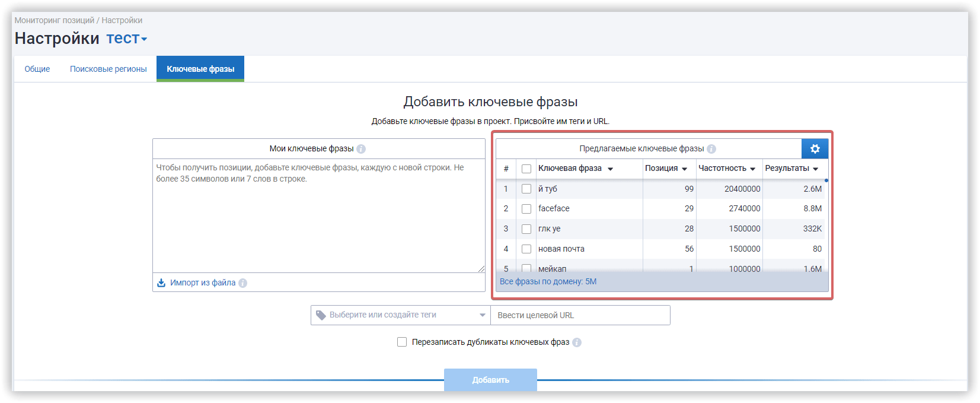Screen dimensions: 980x403
Task: Click the Добавить button
Action: (490, 380)
